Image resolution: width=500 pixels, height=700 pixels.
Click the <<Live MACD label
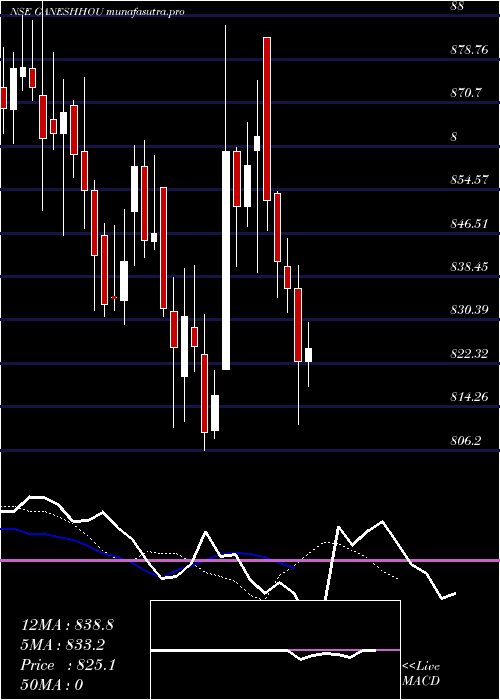coord(421,674)
